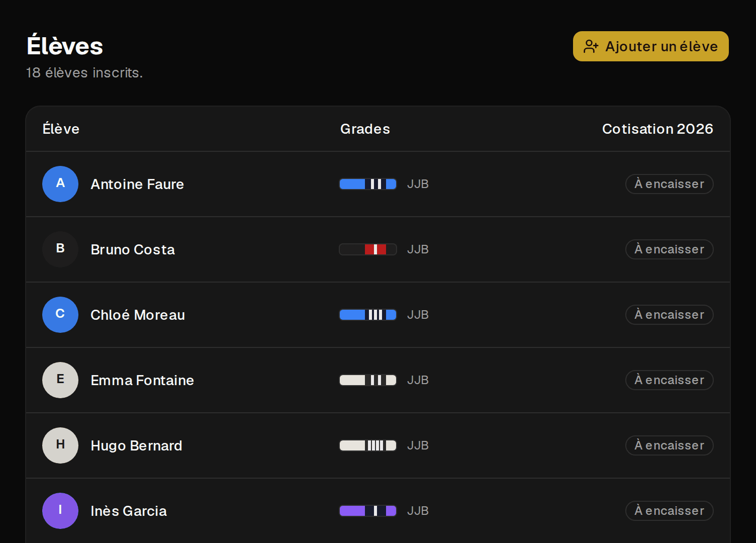
Task: Click the JJB label in Chloé Moreau's row
Action: coord(418,315)
